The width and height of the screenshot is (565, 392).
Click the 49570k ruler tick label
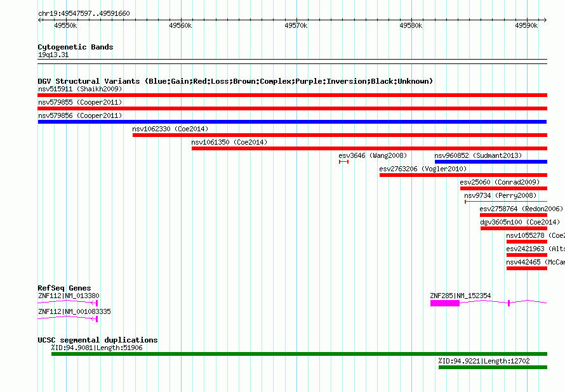(x=296, y=25)
